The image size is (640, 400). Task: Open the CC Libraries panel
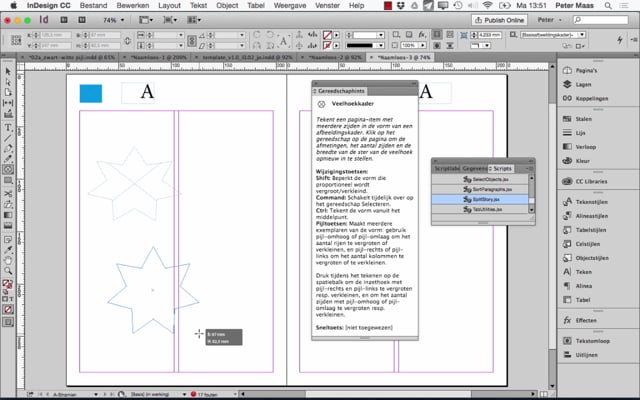pos(585,181)
